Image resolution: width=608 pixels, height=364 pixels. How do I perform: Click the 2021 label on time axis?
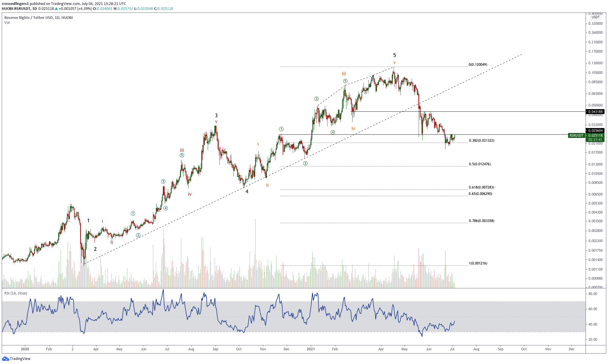point(311,349)
